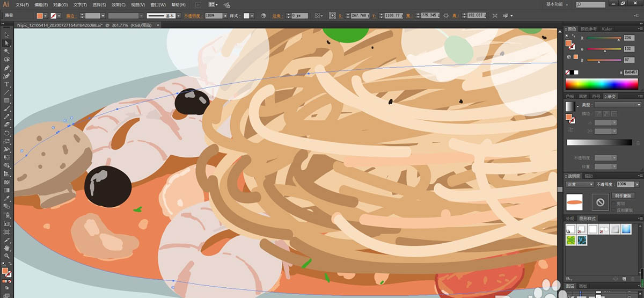
Task: Select the Direct Selection tool
Action: 7,43
